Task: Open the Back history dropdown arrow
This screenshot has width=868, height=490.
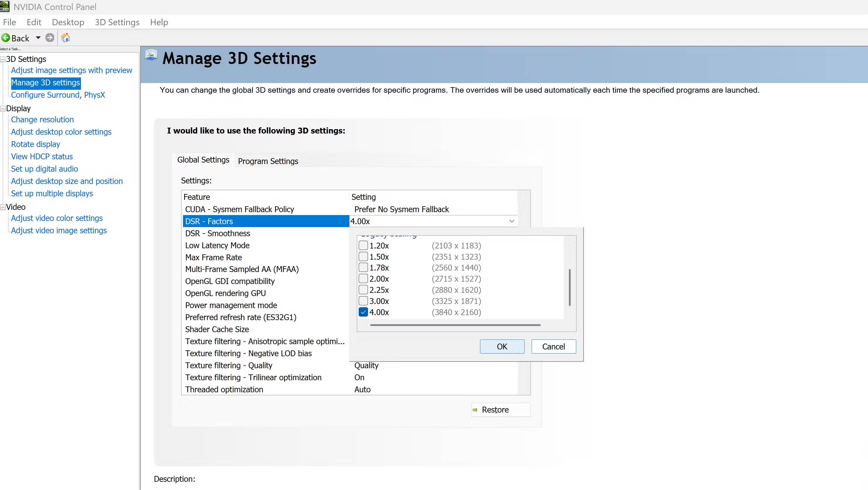Action: click(38, 38)
